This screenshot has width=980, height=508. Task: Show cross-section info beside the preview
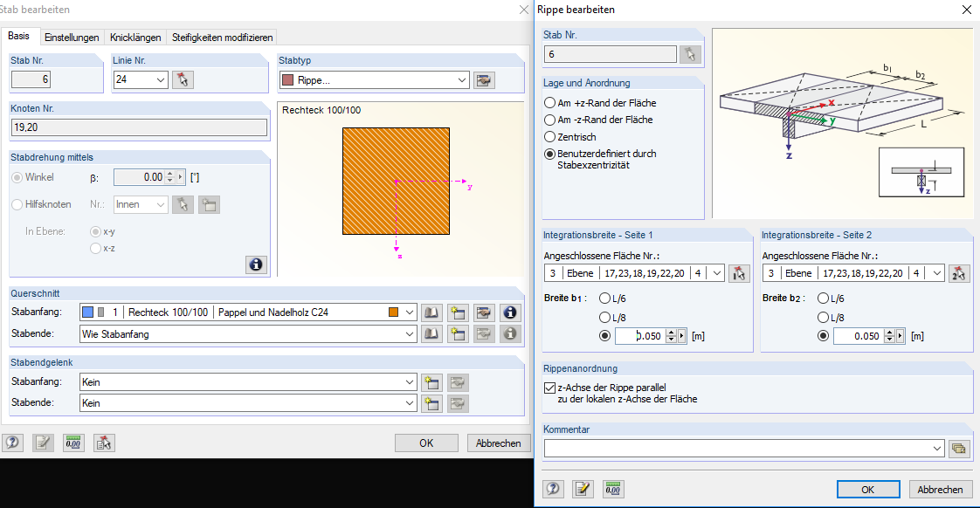click(x=256, y=264)
